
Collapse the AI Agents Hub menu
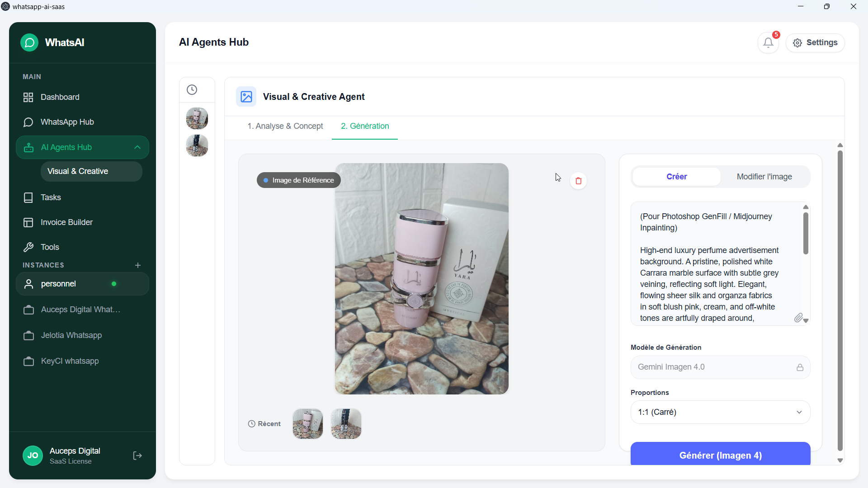(x=137, y=147)
